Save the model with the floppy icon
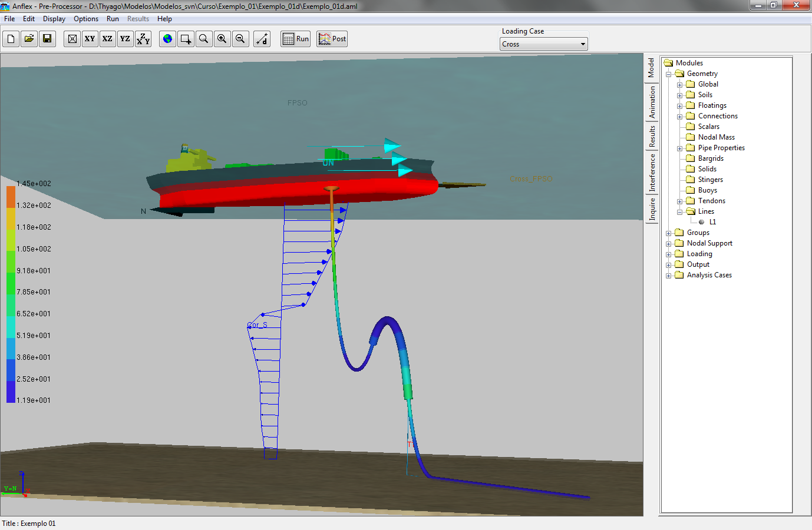The image size is (812, 530). (47, 39)
